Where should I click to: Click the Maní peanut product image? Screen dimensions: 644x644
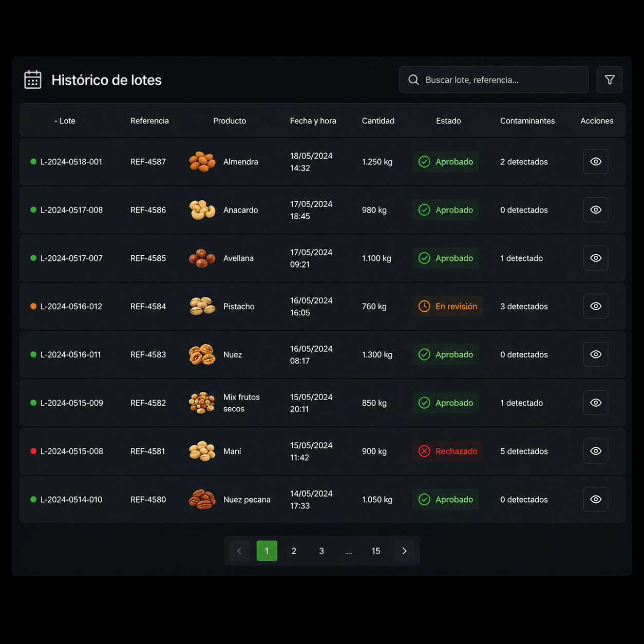point(202,451)
